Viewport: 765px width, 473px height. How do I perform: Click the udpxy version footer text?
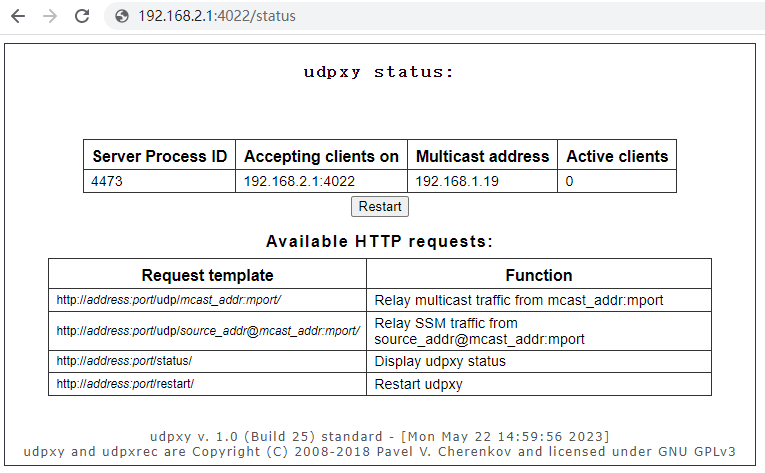[379, 436]
